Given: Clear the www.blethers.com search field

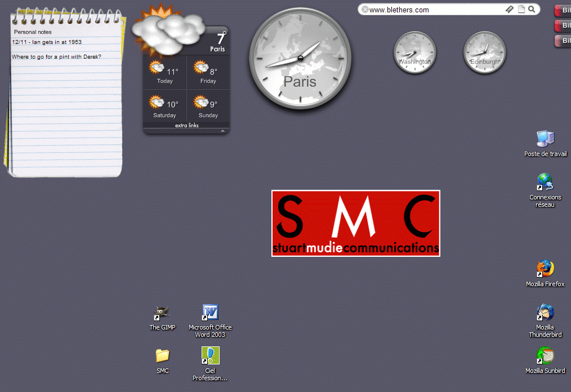Looking at the screenshot, I should tap(365, 10).
